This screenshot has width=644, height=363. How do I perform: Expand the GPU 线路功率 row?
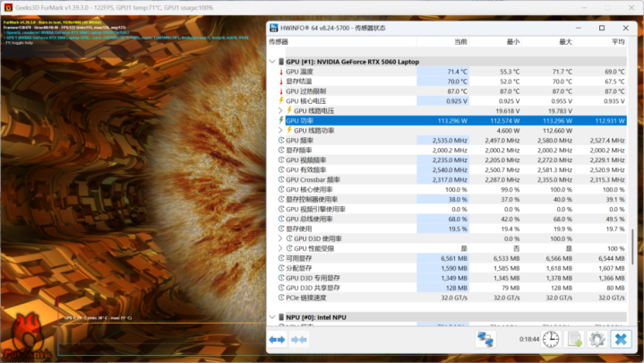[280, 130]
